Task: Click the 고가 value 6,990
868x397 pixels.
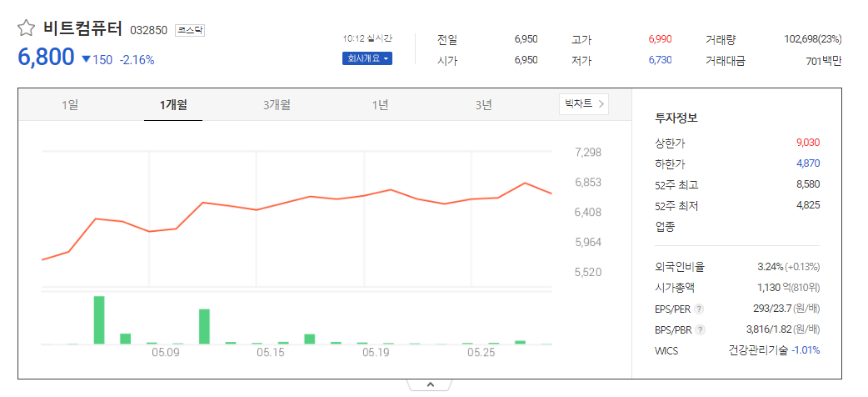Action: pos(660,40)
